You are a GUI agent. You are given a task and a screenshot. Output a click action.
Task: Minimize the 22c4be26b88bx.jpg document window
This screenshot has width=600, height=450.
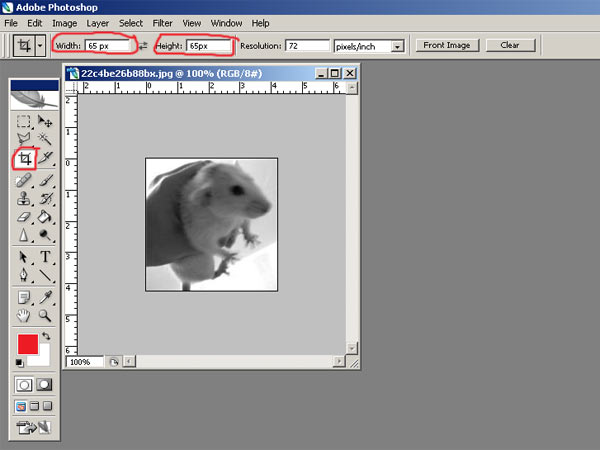pos(321,73)
